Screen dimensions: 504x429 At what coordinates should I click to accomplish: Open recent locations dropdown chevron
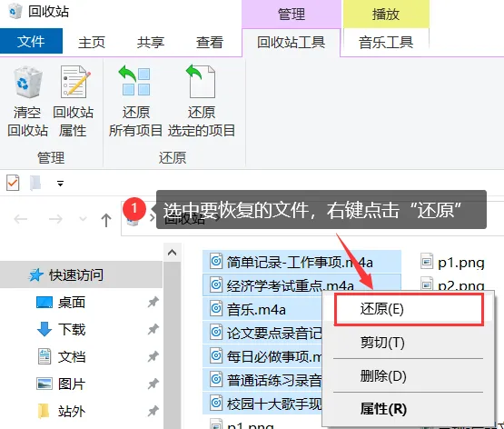point(83,219)
